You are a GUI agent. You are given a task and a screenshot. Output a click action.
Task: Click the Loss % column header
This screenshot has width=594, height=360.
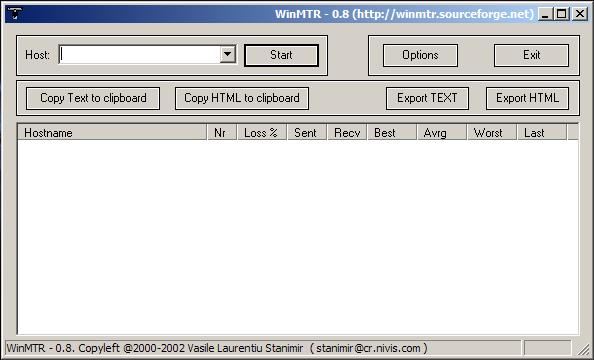tap(262, 133)
